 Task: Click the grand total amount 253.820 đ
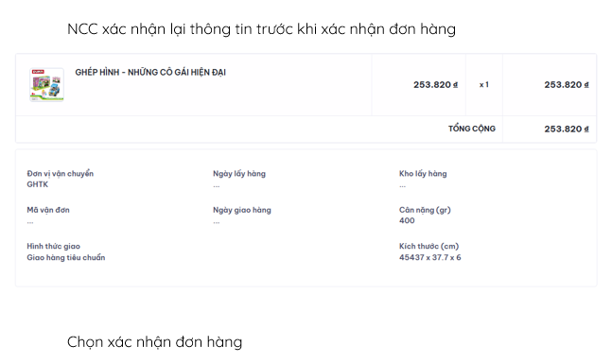point(567,130)
